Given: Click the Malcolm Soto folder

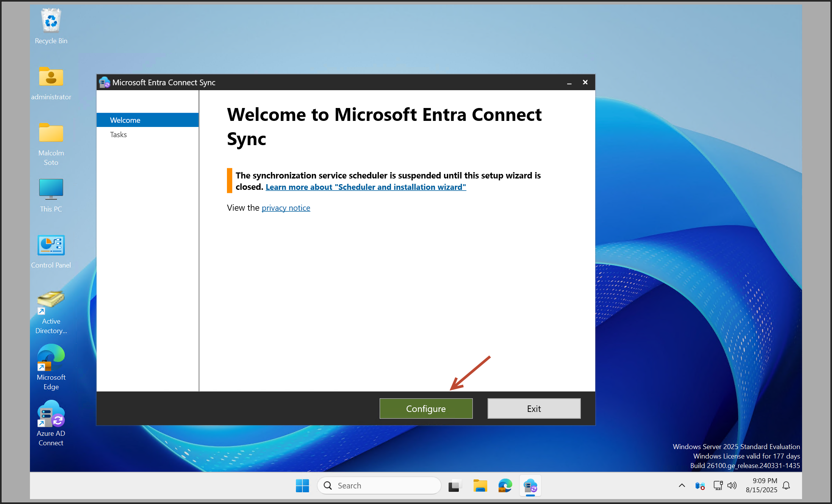Looking at the screenshot, I should coord(51,133).
